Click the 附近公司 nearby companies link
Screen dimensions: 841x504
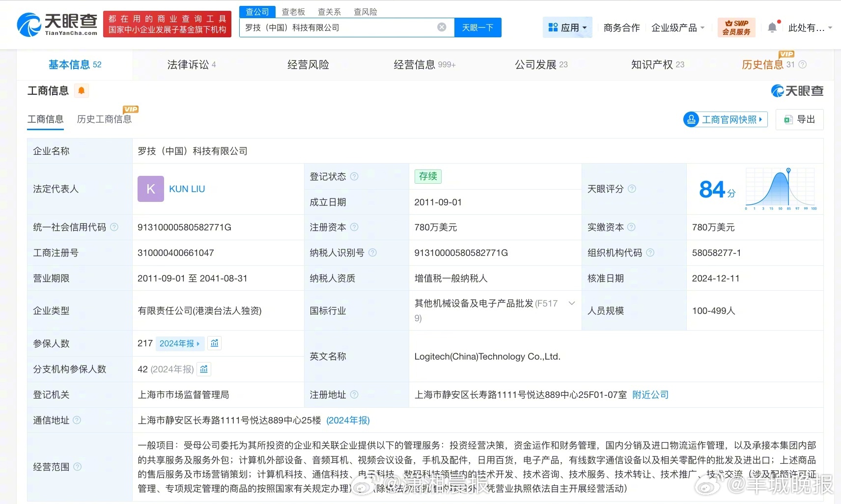point(650,394)
